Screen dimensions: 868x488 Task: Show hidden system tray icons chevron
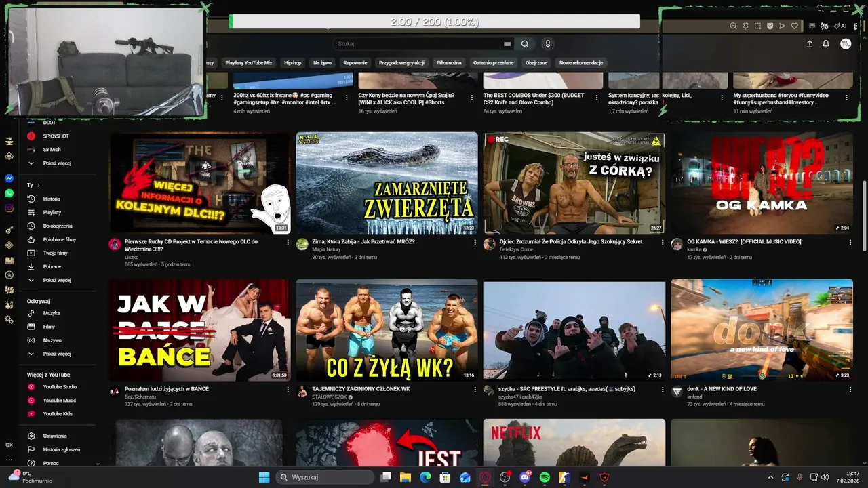click(x=770, y=477)
